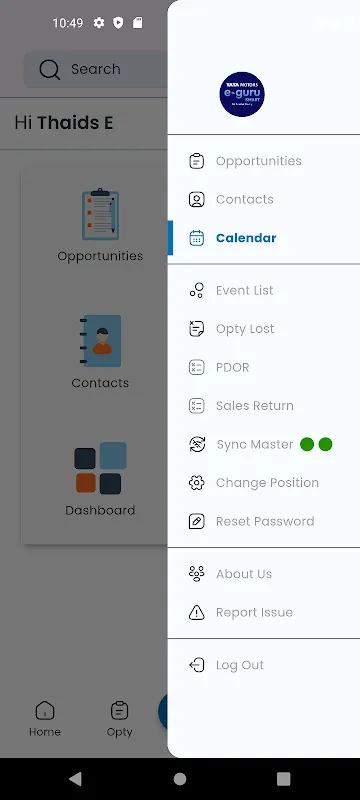This screenshot has width=360, height=800.
Task: Open the About Us entry
Action: point(264,574)
